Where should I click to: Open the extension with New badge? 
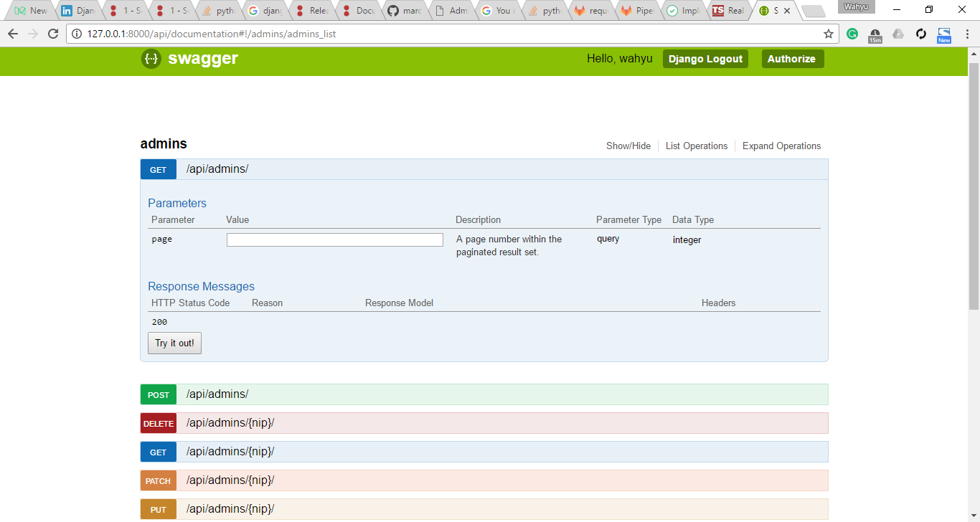tap(944, 35)
